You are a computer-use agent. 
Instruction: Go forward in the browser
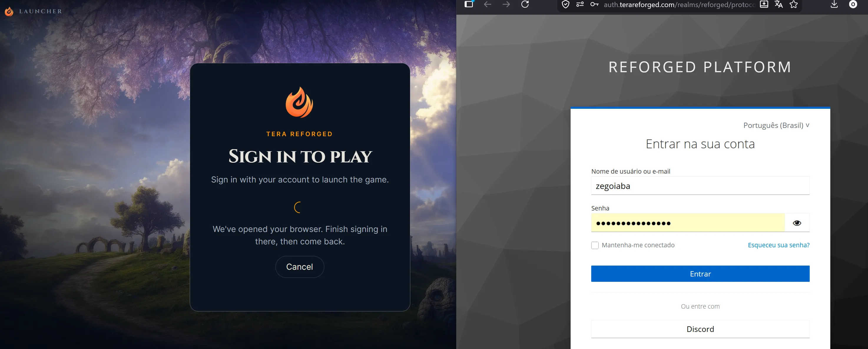(x=506, y=4)
